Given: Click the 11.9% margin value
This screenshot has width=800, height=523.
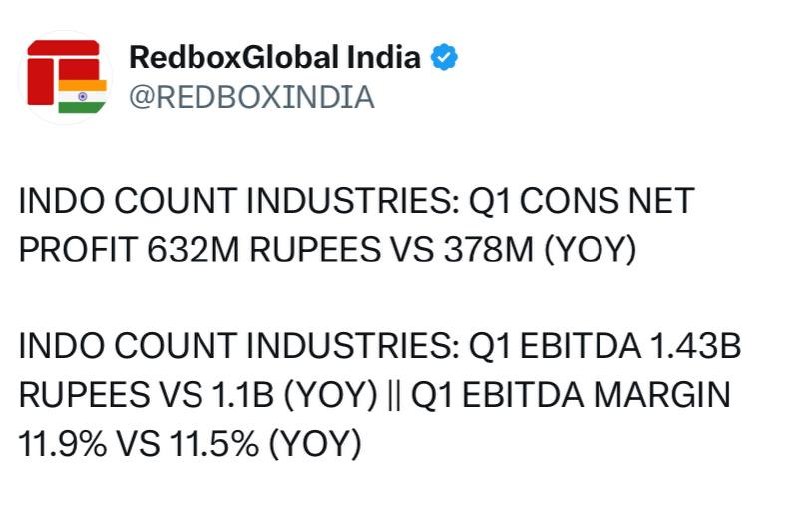Looking at the screenshot, I should click(63, 443).
